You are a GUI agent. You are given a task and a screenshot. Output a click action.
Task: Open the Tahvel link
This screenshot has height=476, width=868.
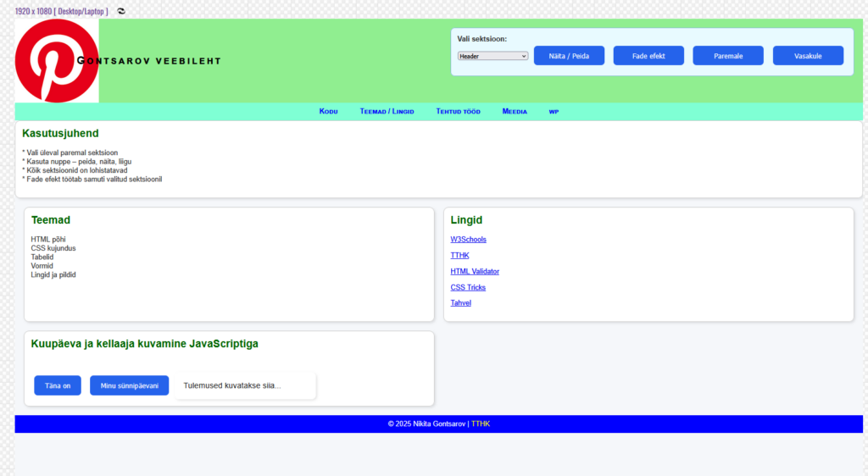pyautogui.click(x=460, y=303)
